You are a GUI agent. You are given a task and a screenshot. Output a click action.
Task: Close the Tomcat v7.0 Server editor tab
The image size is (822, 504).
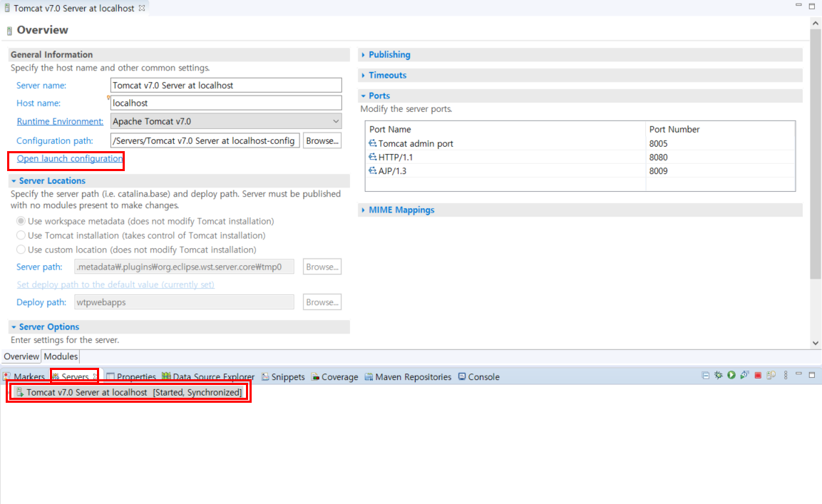(142, 8)
